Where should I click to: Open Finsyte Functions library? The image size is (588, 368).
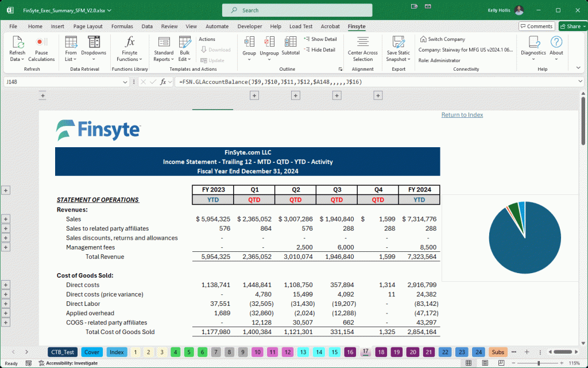(130, 43)
